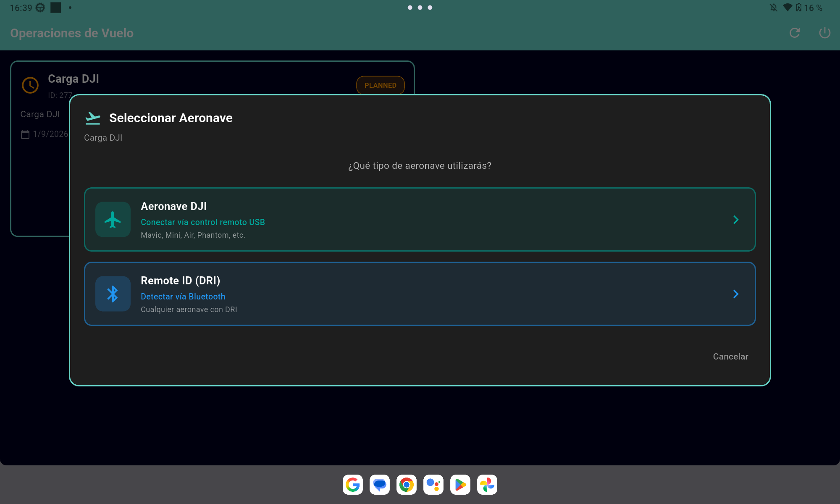Screen dimensions: 840x504
Task: Click the 'Carga DJI' card title in background
Action: (73, 79)
